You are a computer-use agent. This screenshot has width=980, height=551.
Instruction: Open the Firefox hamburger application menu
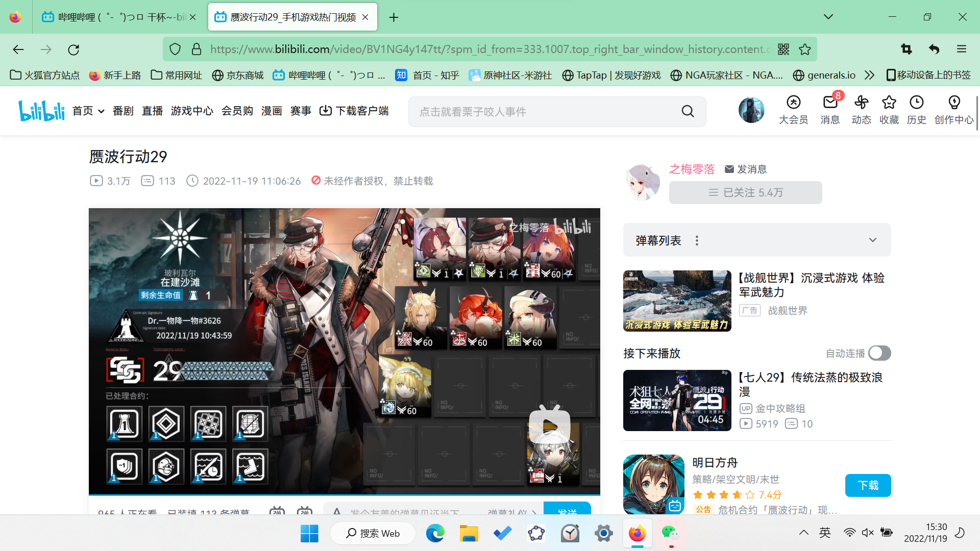(962, 49)
